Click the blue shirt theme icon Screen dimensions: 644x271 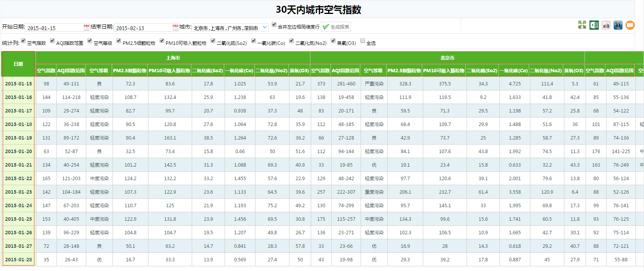point(618,25)
